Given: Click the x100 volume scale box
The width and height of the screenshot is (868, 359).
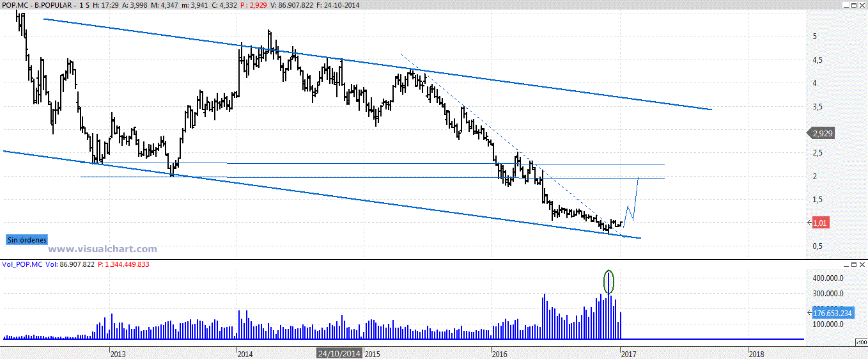Looking at the screenshot, I should tap(860, 343).
